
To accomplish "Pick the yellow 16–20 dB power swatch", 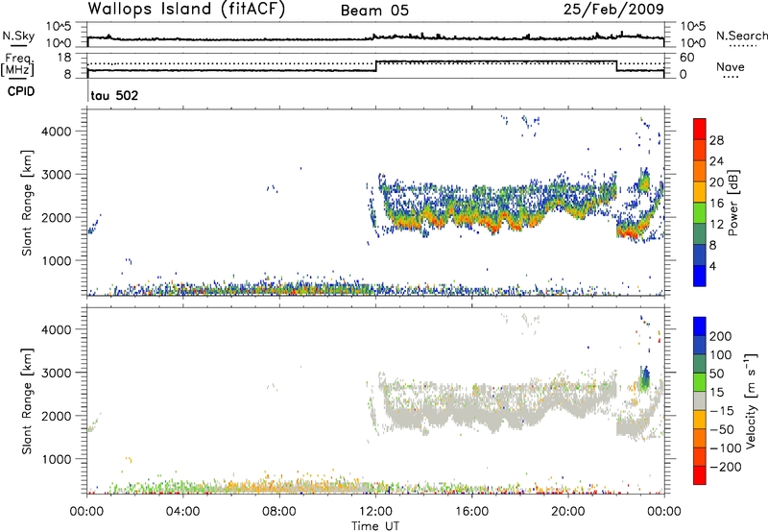I will (700, 192).
